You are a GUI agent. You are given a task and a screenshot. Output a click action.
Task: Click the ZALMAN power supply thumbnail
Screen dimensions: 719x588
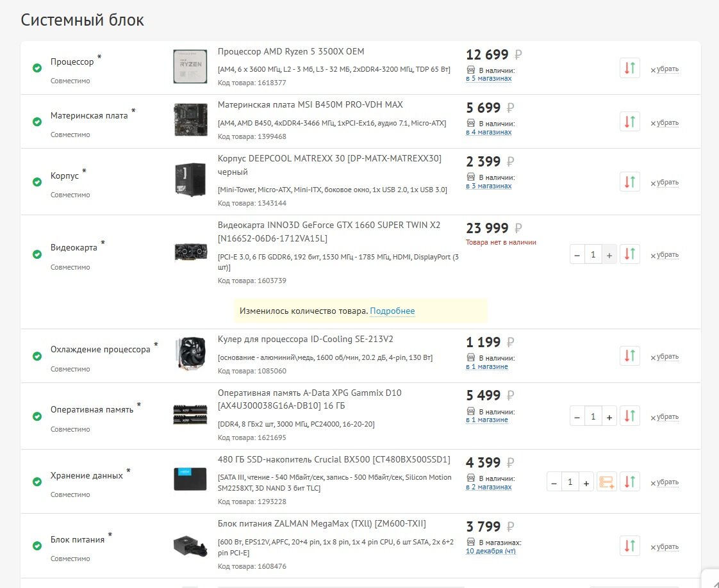coord(190,546)
